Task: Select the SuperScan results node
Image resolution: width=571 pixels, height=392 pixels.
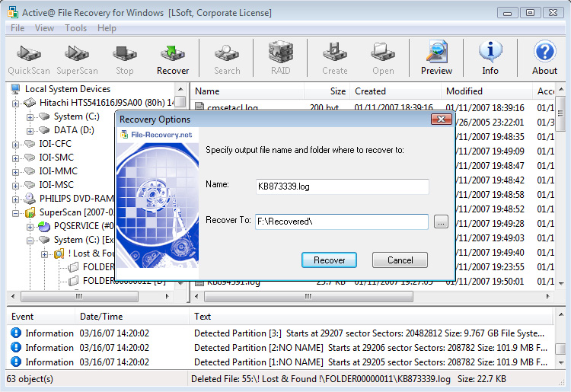Action: [69, 212]
